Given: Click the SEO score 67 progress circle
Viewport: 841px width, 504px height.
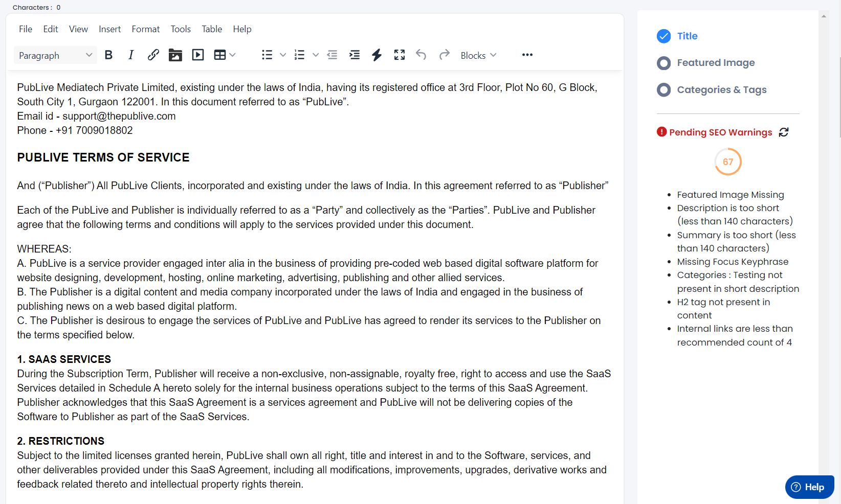Looking at the screenshot, I should tap(728, 162).
